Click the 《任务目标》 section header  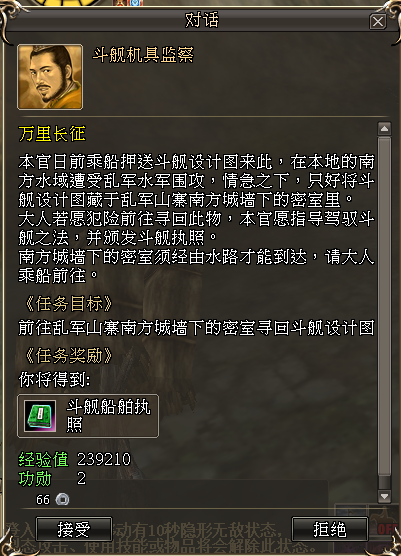tap(68, 304)
